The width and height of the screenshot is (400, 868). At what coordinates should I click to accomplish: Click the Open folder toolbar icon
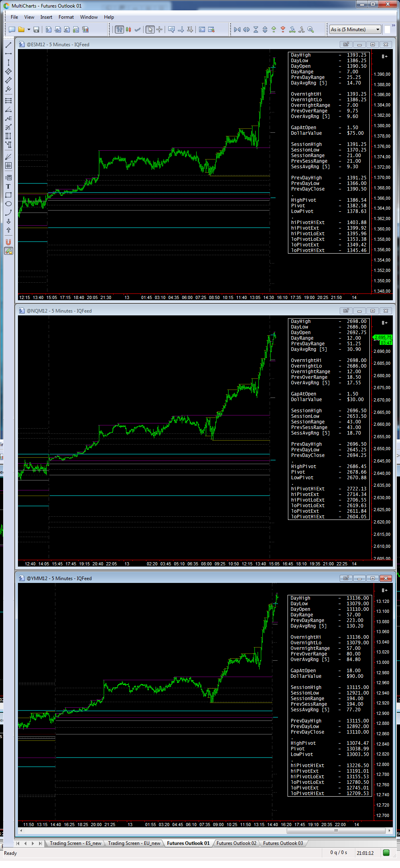[x=22, y=30]
